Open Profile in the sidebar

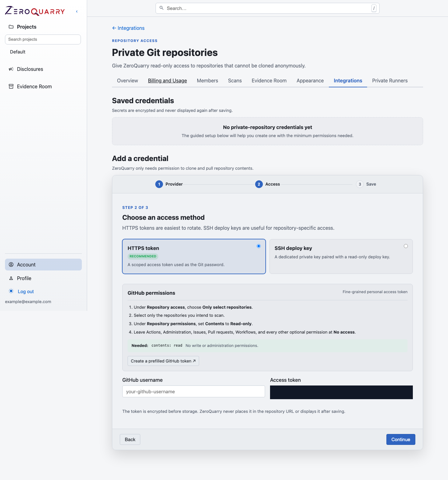24,278
